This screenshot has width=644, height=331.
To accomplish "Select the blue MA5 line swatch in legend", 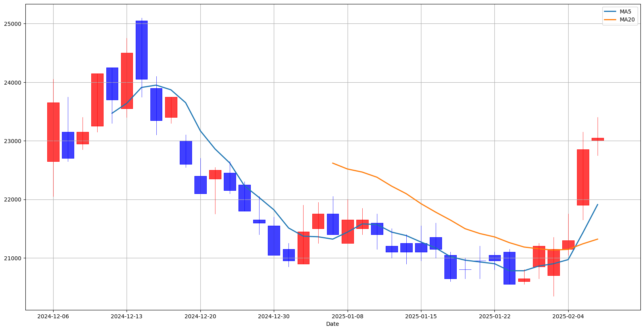I will [610, 12].
